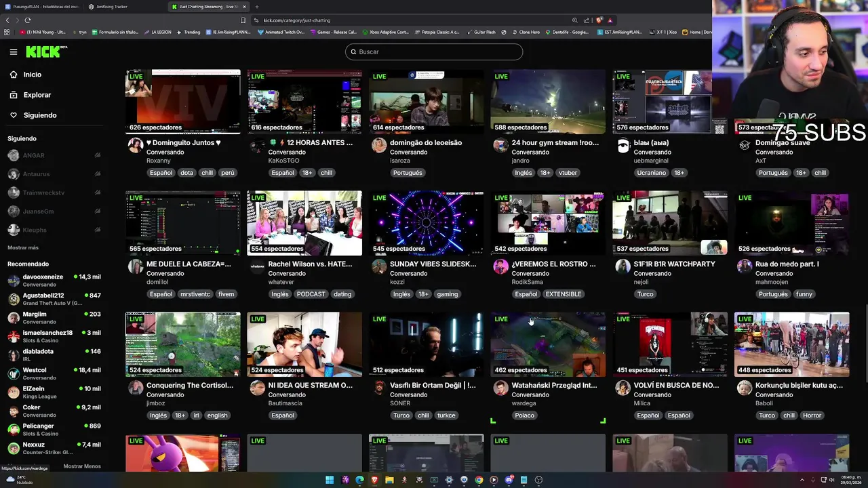Click 'EXTENSIBLE' tag under RodikSama stream

(564, 294)
